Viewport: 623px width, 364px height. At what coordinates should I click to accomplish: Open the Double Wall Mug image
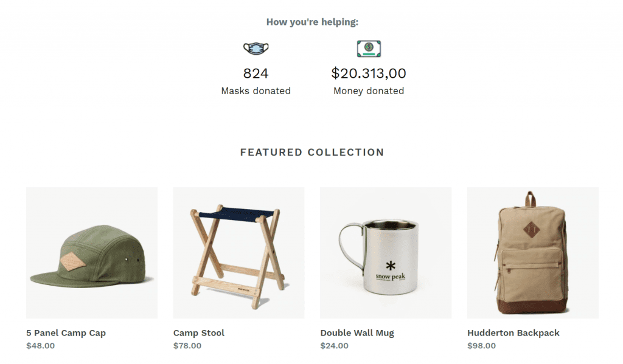click(x=386, y=253)
